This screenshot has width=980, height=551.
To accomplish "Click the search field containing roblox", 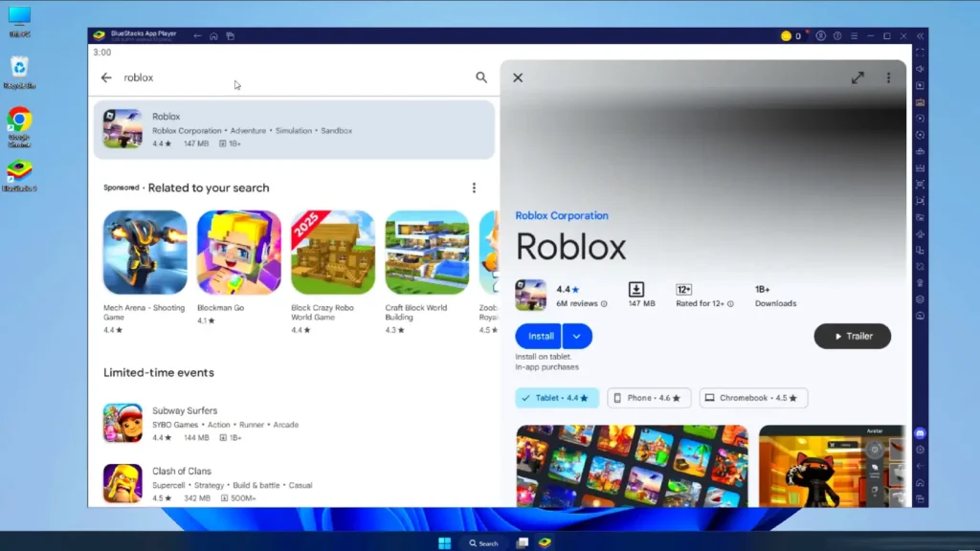I will coord(294,77).
